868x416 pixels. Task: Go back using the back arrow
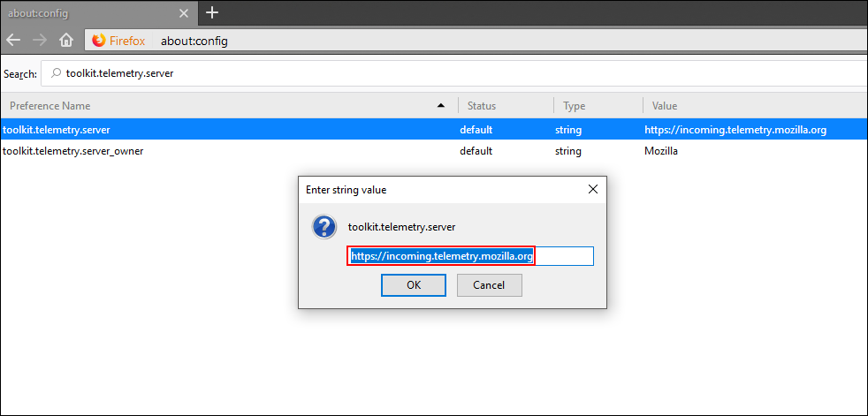[13, 41]
